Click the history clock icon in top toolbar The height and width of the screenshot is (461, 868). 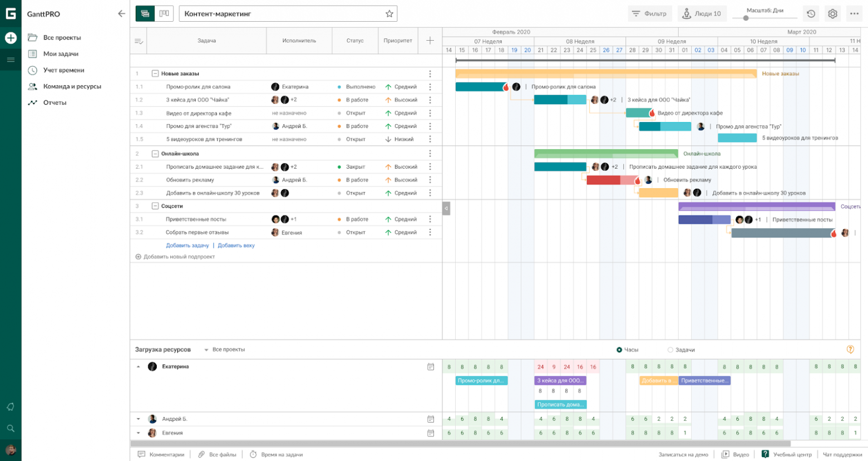(x=811, y=14)
